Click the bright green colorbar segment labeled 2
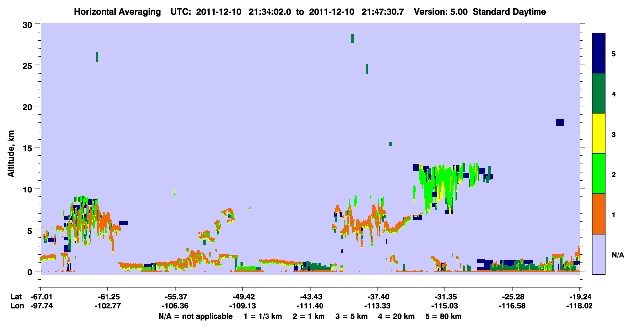The image size is (644, 330). [599, 174]
